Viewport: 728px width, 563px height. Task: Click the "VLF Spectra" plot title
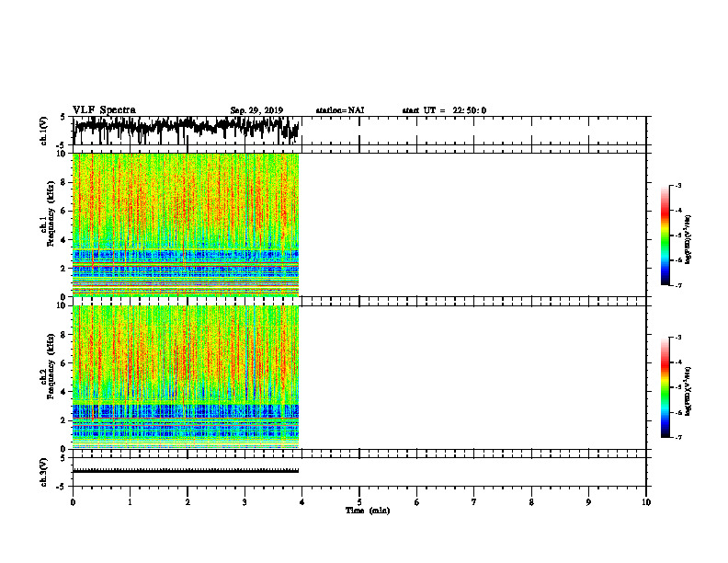[104, 110]
